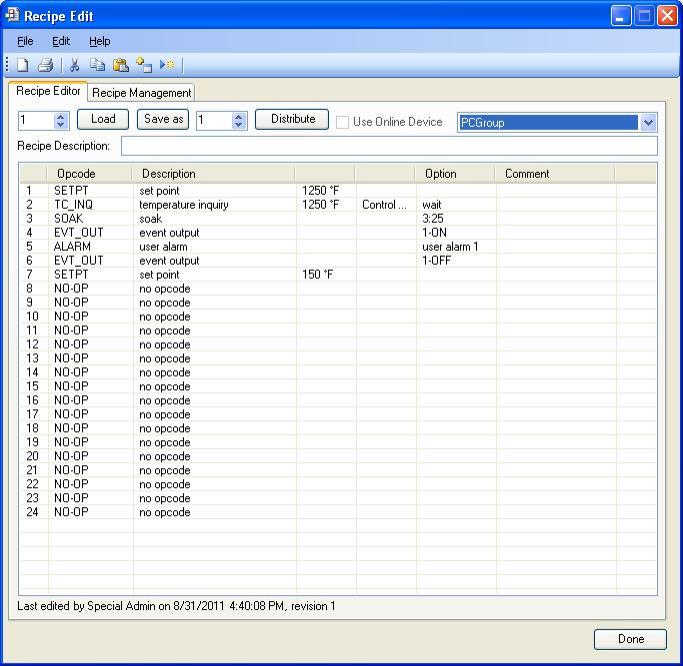Switch to the Recipe Management tab

click(141, 93)
